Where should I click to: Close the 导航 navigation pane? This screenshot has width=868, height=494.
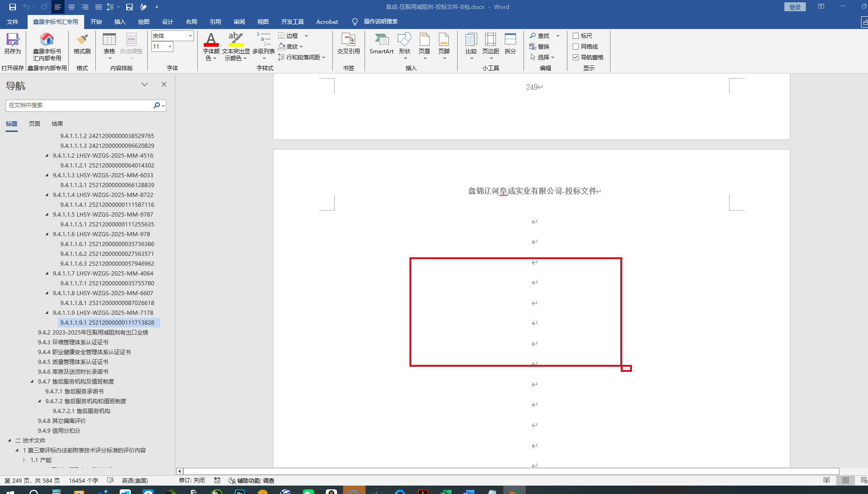[x=164, y=84]
